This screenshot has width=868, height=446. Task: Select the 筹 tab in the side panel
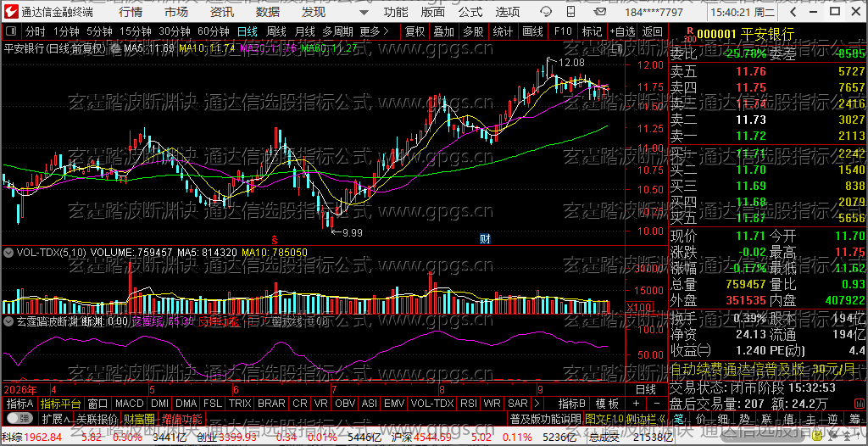click(856, 418)
